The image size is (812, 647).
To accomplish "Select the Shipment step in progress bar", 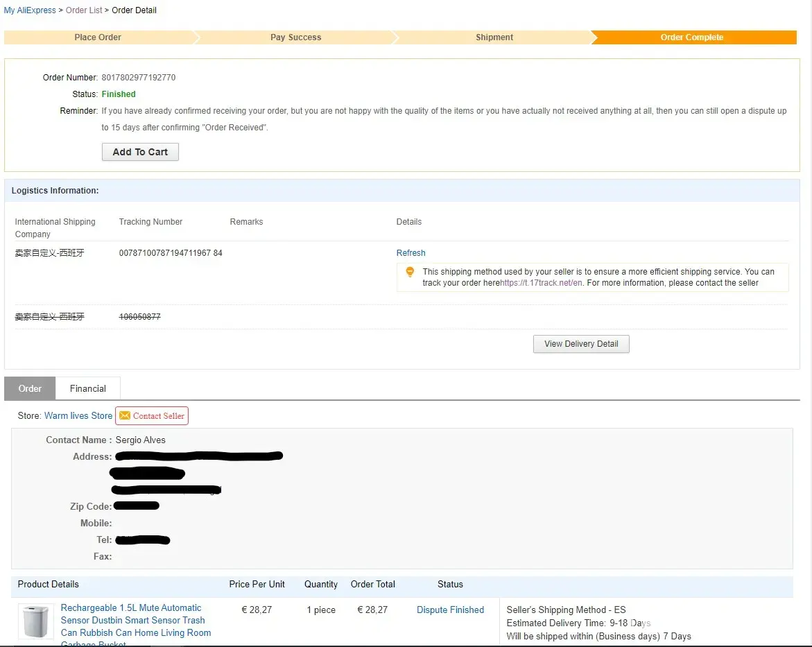I will point(494,37).
